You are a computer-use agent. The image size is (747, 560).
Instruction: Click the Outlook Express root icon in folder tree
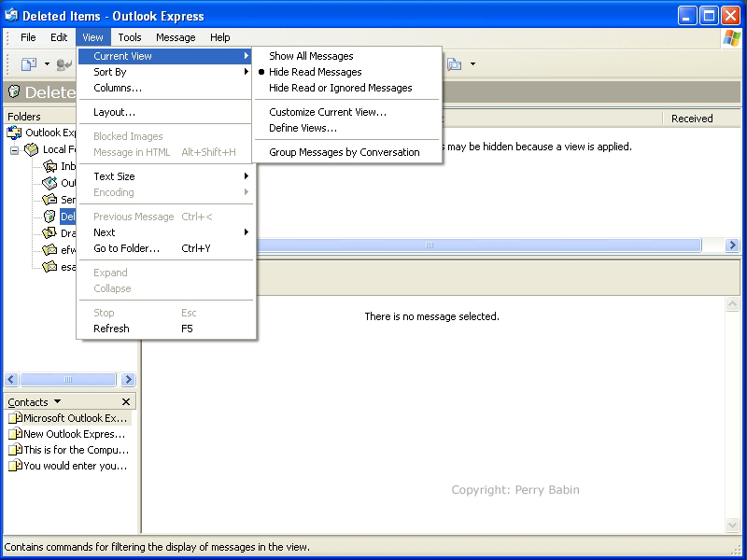pos(14,133)
